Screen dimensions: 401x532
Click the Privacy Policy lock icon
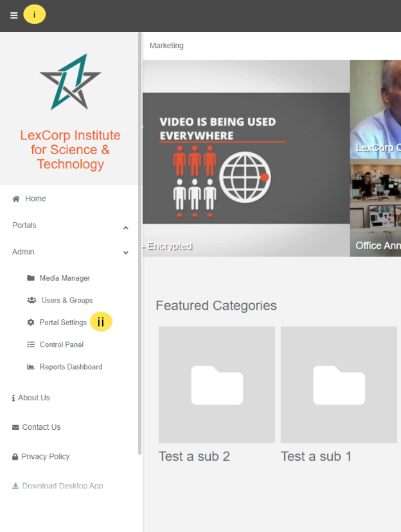(x=15, y=457)
